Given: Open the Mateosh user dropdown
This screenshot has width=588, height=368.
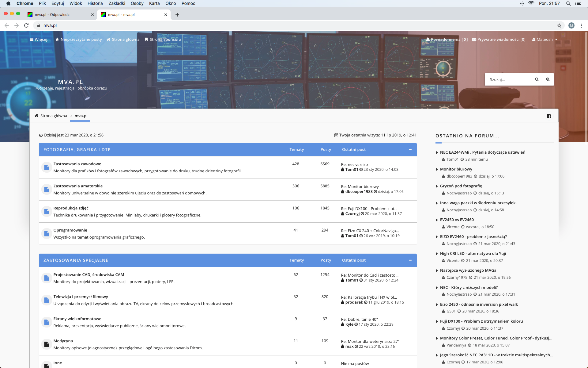Looking at the screenshot, I should click(x=545, y=39).
